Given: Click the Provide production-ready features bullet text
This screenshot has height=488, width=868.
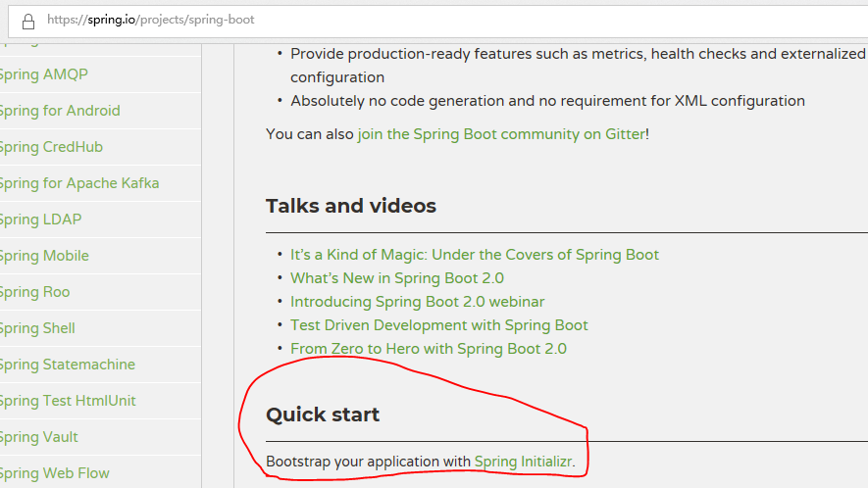Looking at the screenshot, I should [x=578, y=66].
